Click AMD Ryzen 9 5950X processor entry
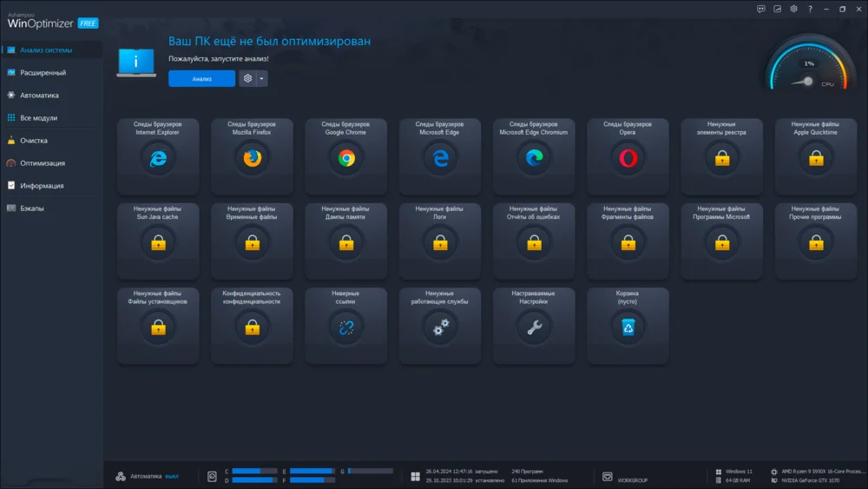This screenshot has height=489, width=868. (823, 472)
